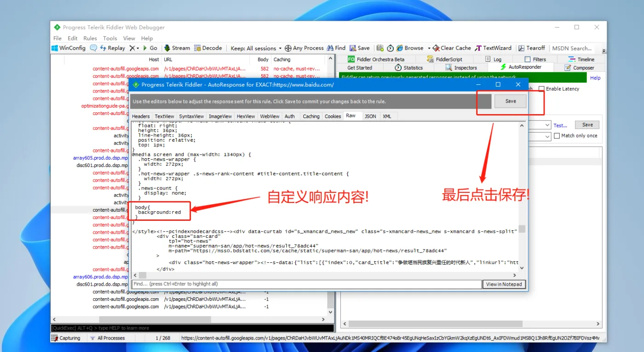This screenshot has height=352, width=644.
Task: Open the Tools menu
Action: click(110, 38)
